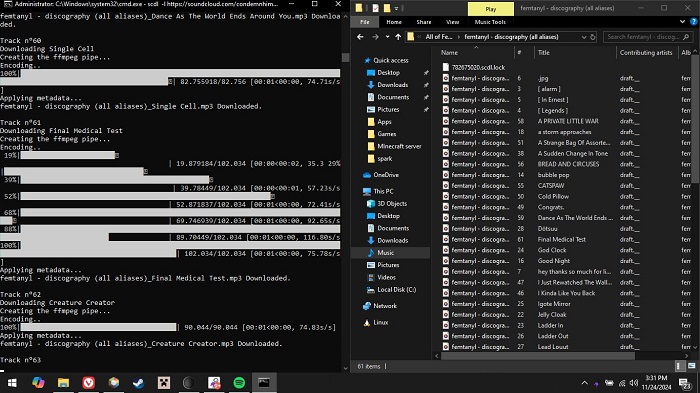Refresh the current folder view
This screenshot has width=700, height=393.
click(x=593, y=37)
